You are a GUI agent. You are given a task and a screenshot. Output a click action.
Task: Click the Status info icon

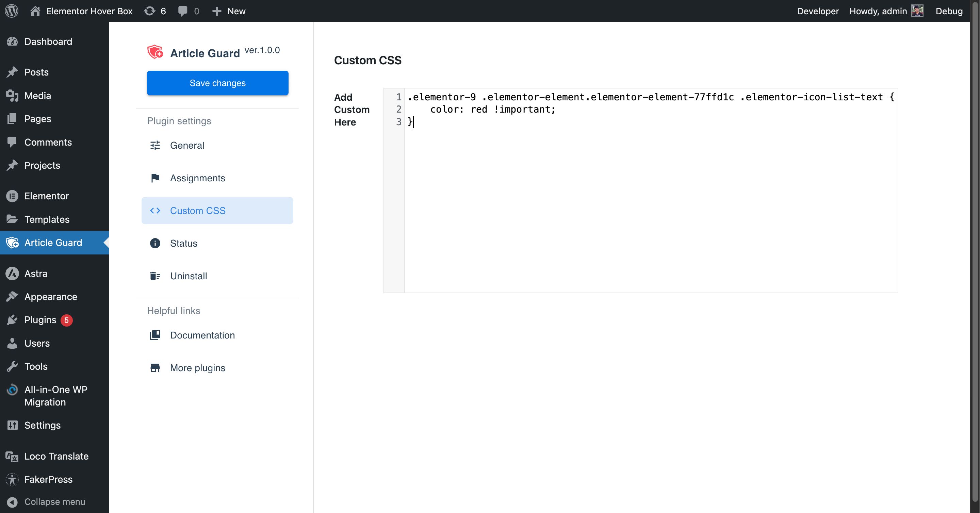coord(155,243)
